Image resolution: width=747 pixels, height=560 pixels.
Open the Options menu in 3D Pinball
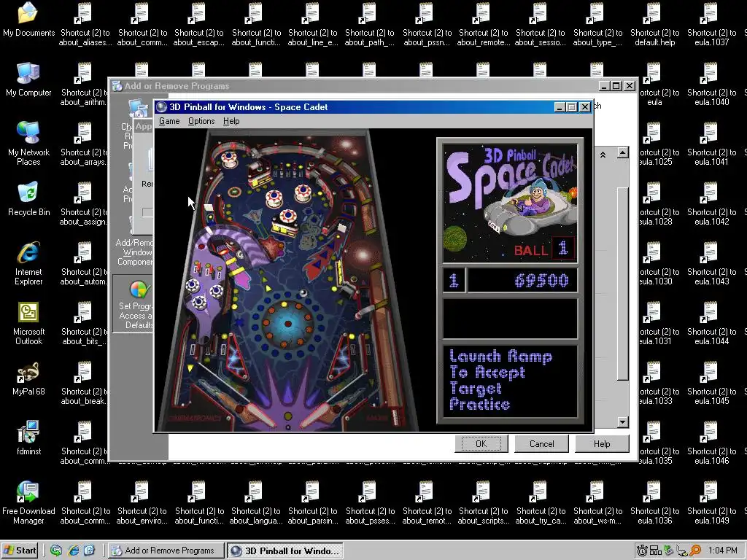pos(201,121)
